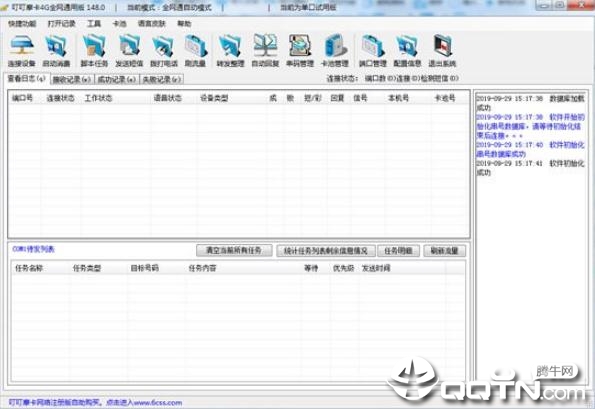
Task: Switch to the 接收记录 tab
Action: (72, 79)
